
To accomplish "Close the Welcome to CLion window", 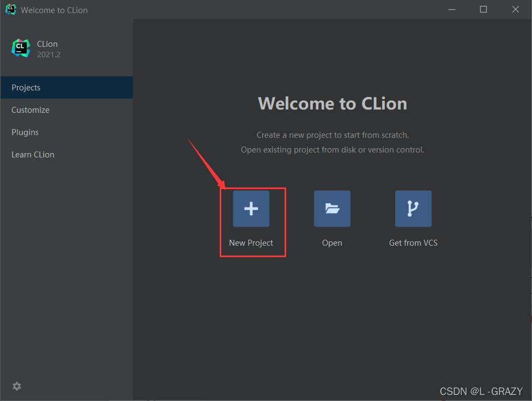I will coord(516,9).
